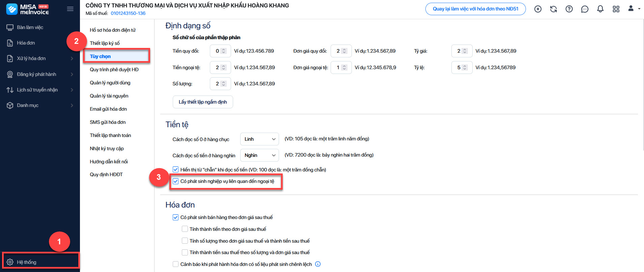This screenshot has width=644, height=272.
Task: Click Đơn giá quy đổi decimal input
Action: [341, 51]
